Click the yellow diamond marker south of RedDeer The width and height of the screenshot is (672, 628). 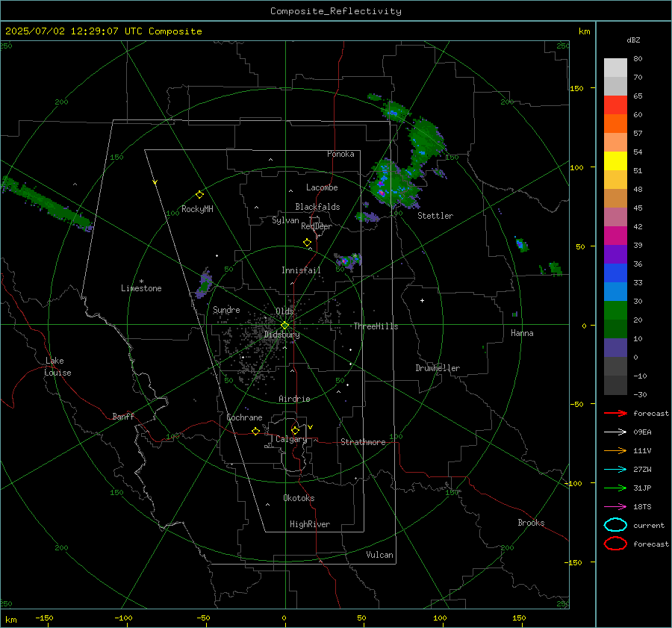click(308, 243)
